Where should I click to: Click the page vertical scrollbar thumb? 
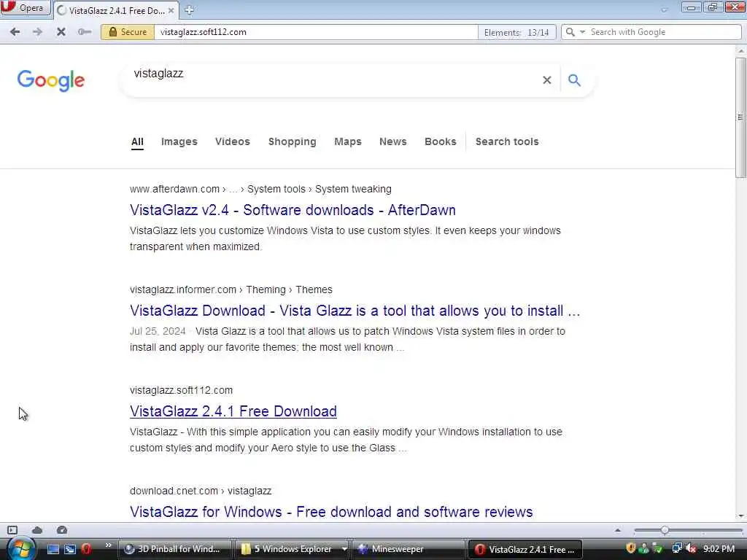point(740,117)
